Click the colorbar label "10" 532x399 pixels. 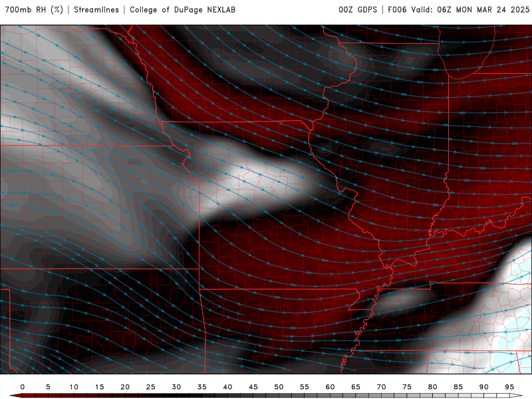74,387
